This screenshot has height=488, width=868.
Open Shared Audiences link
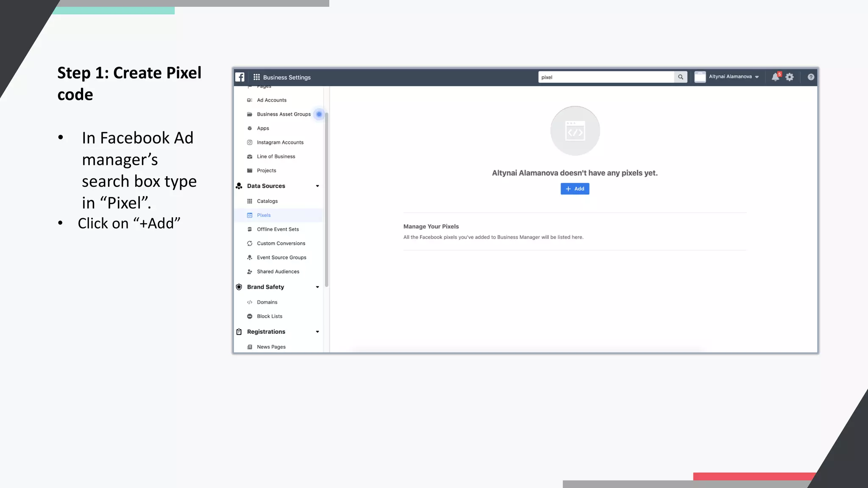click(x=278, y=272)
